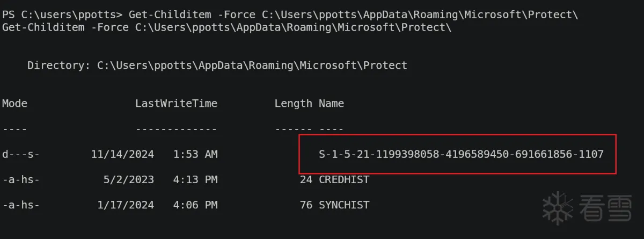This screenshot has height=239, width=644.
Task: Click the 5/2/2023 date for CREDHIST
Action: [x=129, y=179]
